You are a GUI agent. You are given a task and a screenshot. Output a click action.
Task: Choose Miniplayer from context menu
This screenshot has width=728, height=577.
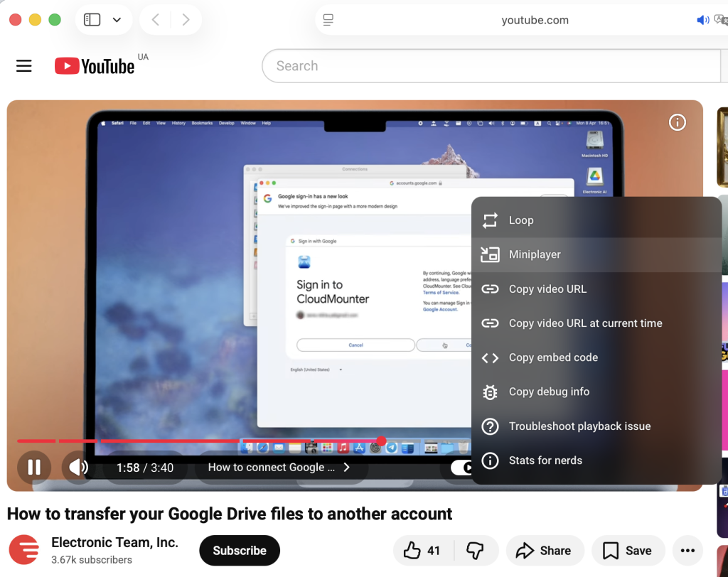[x=596, y=254]
